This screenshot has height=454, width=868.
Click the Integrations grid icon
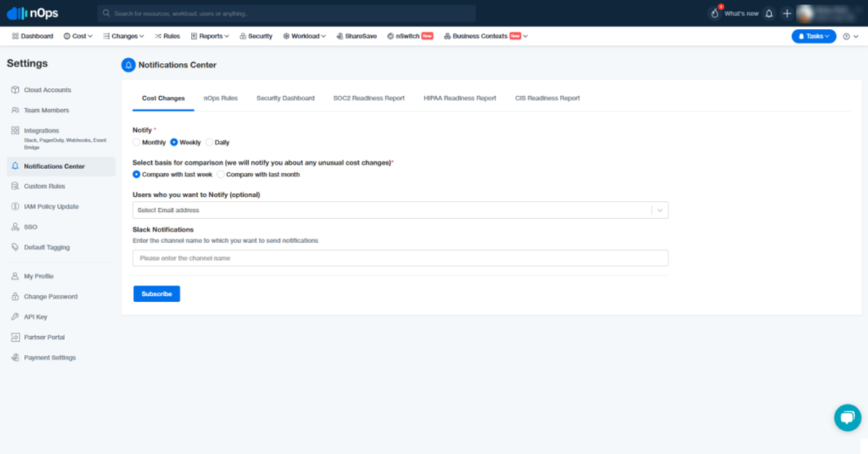click(15, 130)
